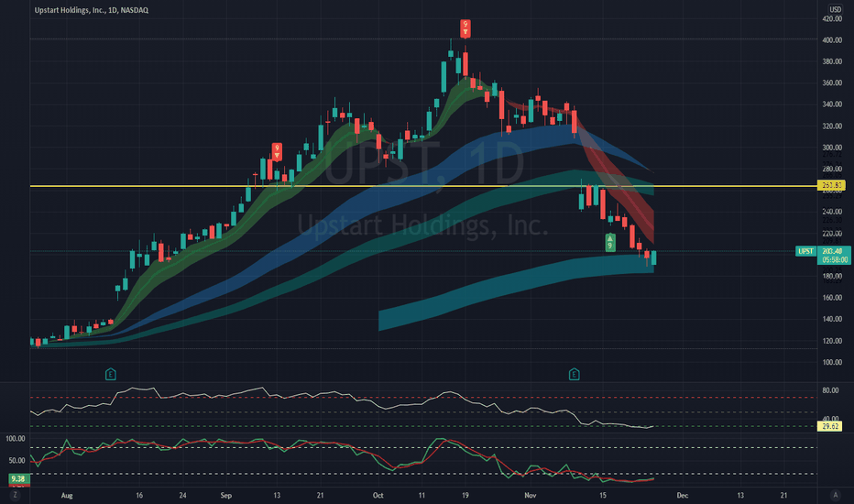Click the 360.00 price axis label
This screenshot has width=854, height=504.
pos(832,82)
